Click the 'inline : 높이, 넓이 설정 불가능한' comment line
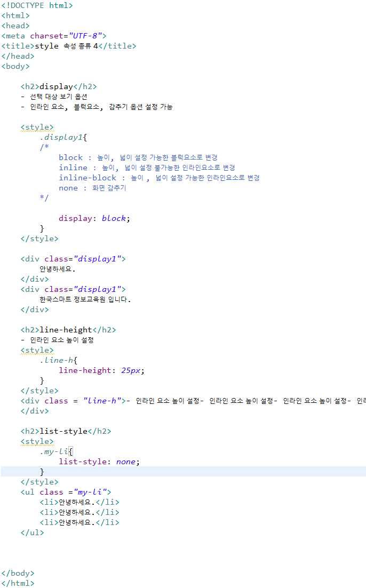366x588 pixels. click(147, 168)
